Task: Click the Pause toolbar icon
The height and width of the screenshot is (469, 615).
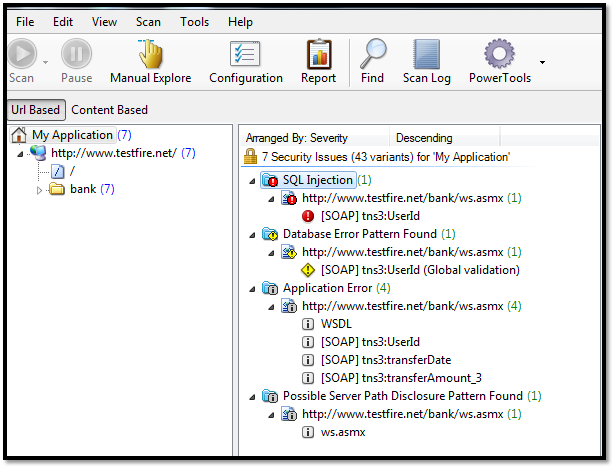Action: pos(76,54)
